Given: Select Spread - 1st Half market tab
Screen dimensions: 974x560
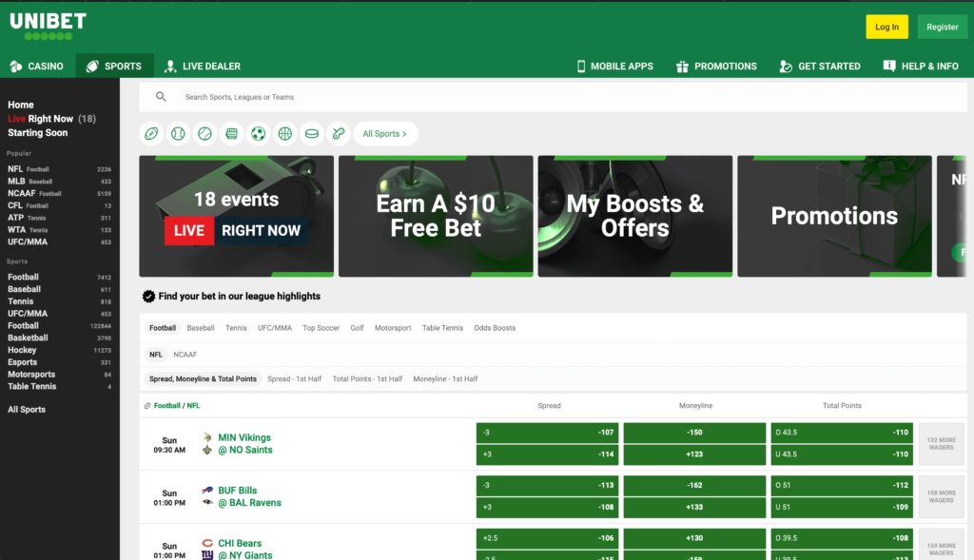Looking at the screenshot, I should pos(295,378).
